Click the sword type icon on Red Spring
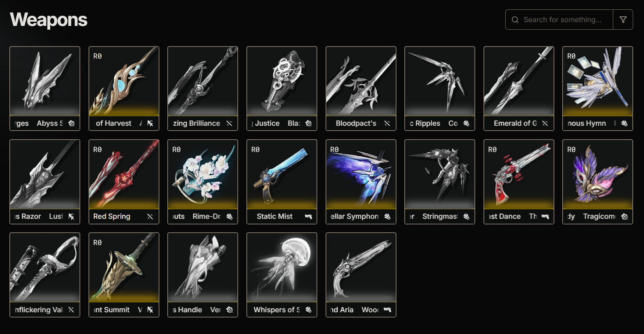This screenshot has width=644, height=334. pyautogui.click(x=150, y=217)
